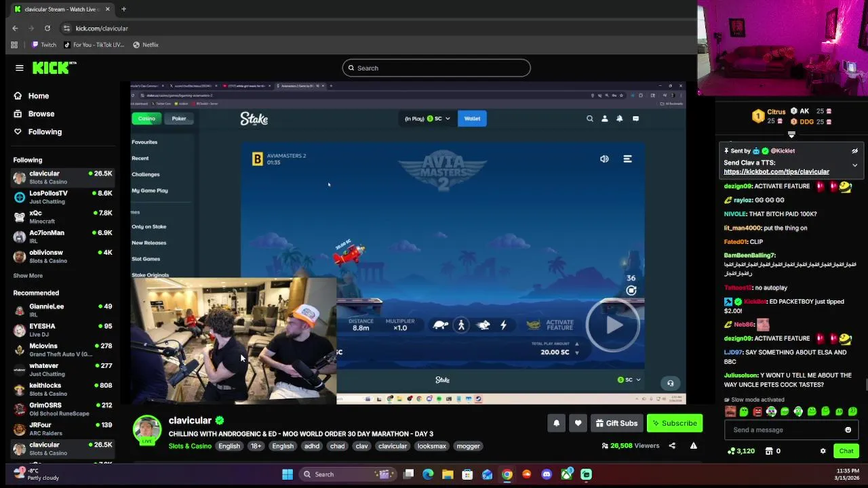Focus the Kick search box
This screenshot has height=488, width=868.
coord(436,68)
